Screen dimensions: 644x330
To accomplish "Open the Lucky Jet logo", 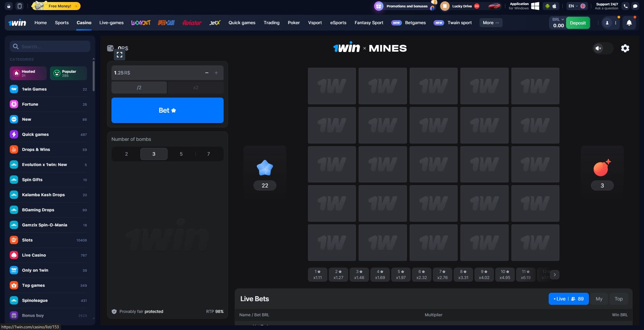I will pyautogui.click(x=141, y=23).
